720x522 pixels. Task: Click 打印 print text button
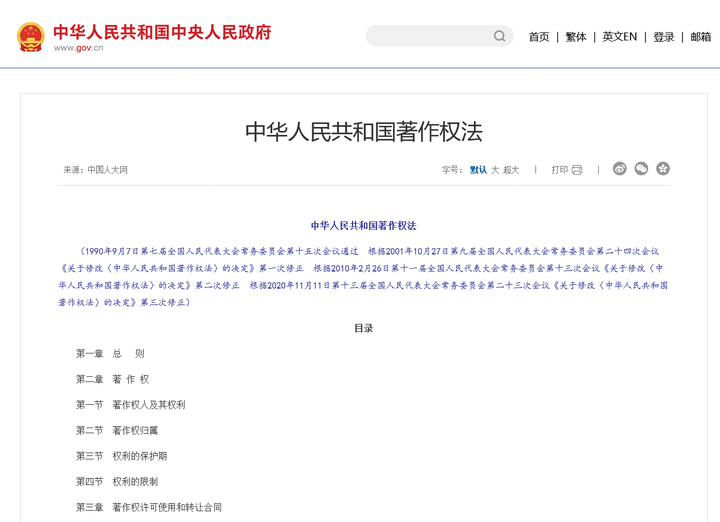[560, 170]
